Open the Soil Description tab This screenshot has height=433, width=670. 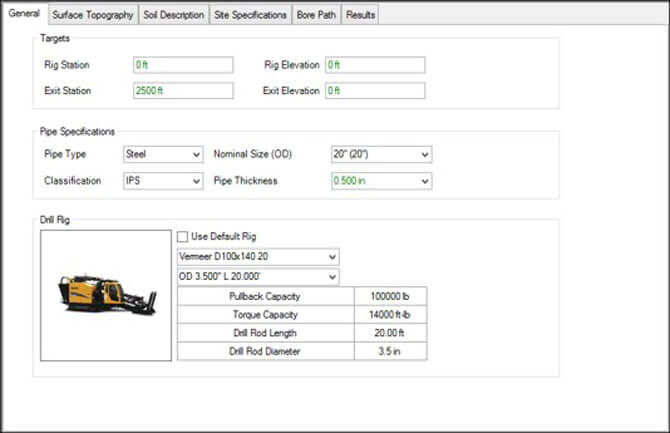(174, 15)
